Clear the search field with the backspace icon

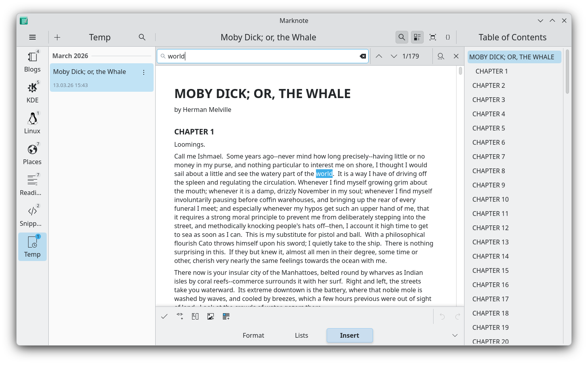[x=362, y=56]
